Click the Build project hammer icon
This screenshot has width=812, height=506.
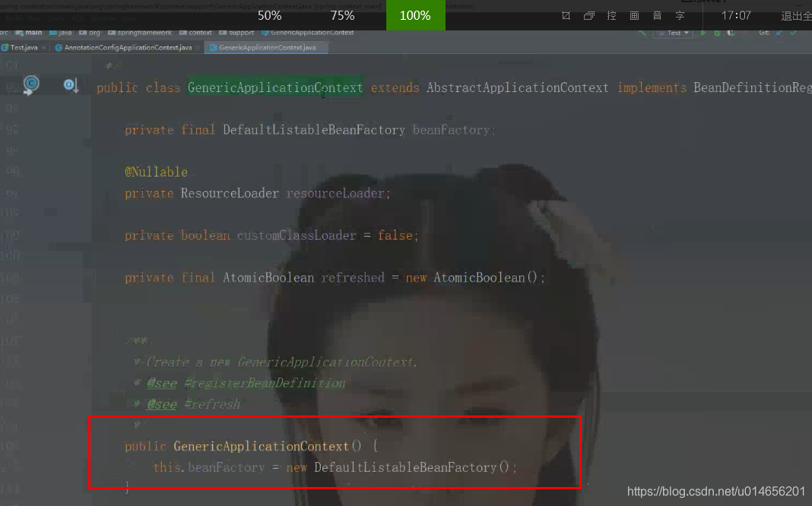(x=642, y=33)
